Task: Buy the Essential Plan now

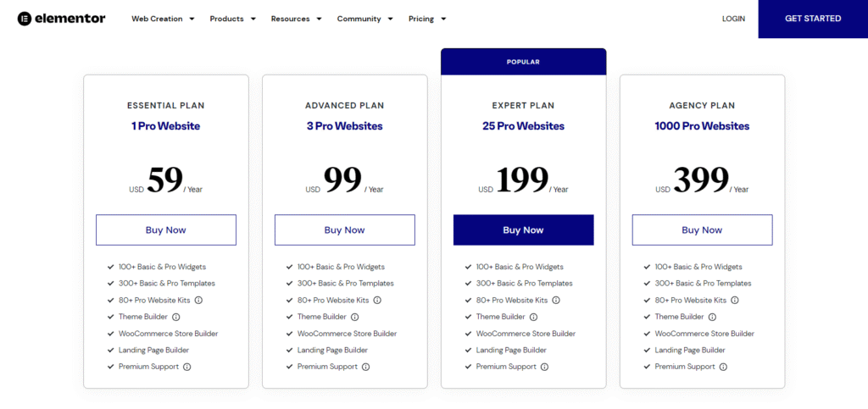Action: point(166,229)
